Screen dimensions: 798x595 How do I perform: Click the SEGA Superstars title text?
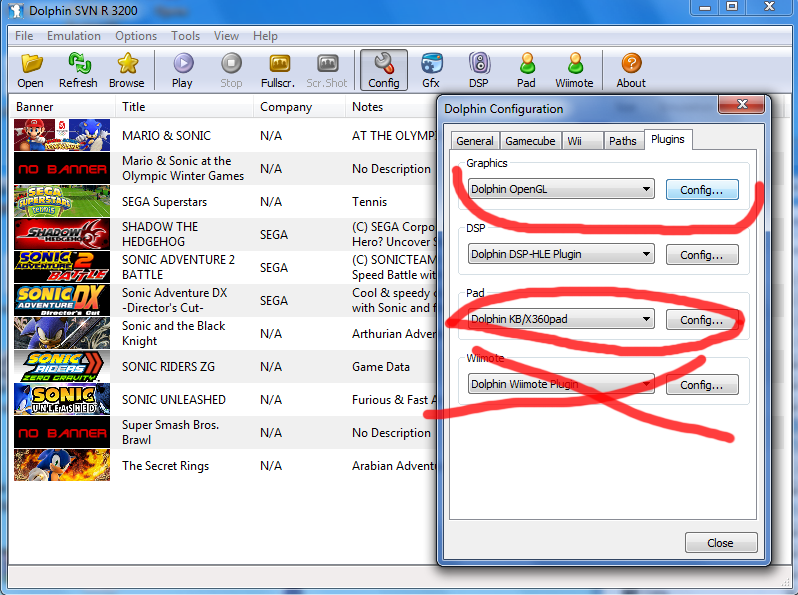(x=164, y=202)
